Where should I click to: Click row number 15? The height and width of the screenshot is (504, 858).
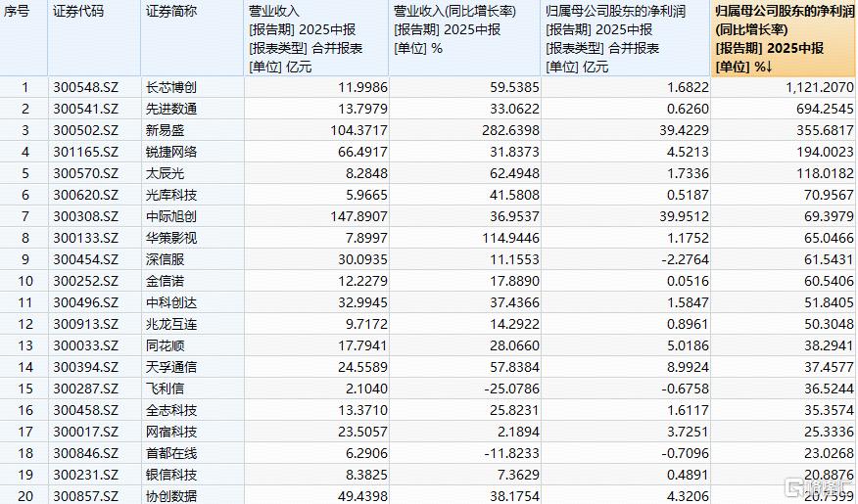click(x=25, y=389)
